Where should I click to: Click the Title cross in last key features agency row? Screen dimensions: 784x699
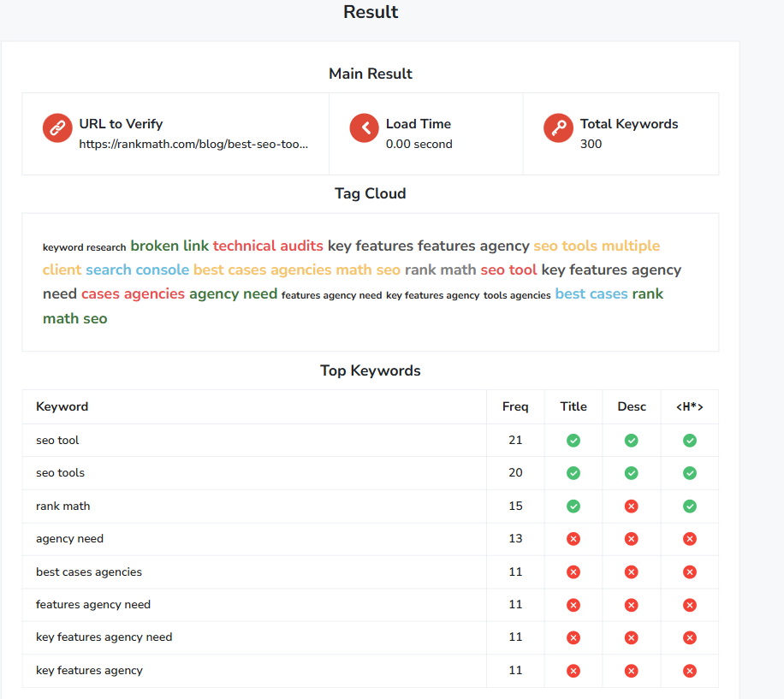click(573, 671)
